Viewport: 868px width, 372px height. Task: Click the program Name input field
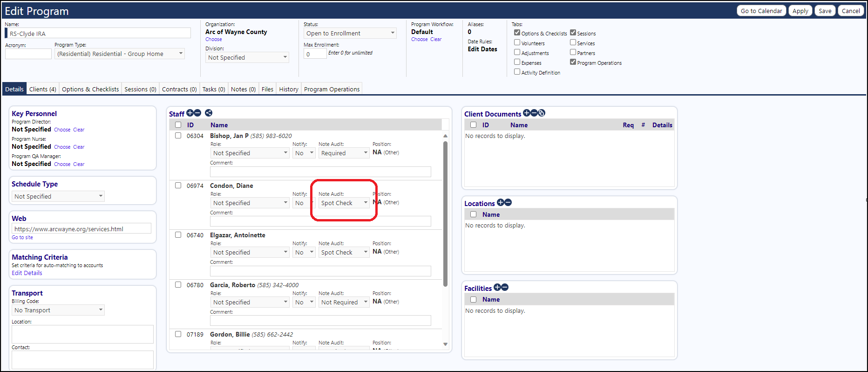[x=98, y=34]
